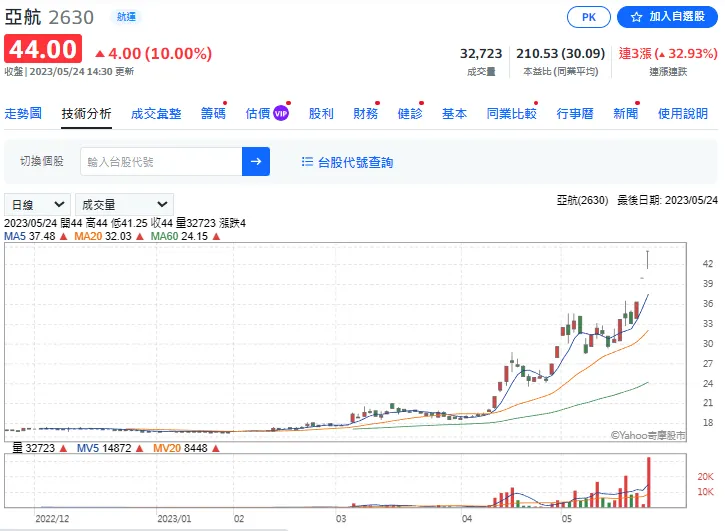Click the 2022/12 date axis label
This screenshot has width=725, height=531.
click(x=52, y=519)
